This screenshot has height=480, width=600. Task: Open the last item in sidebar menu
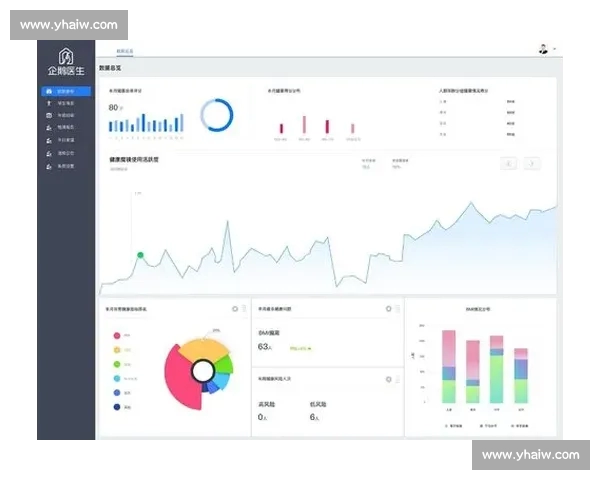(66, 166)
